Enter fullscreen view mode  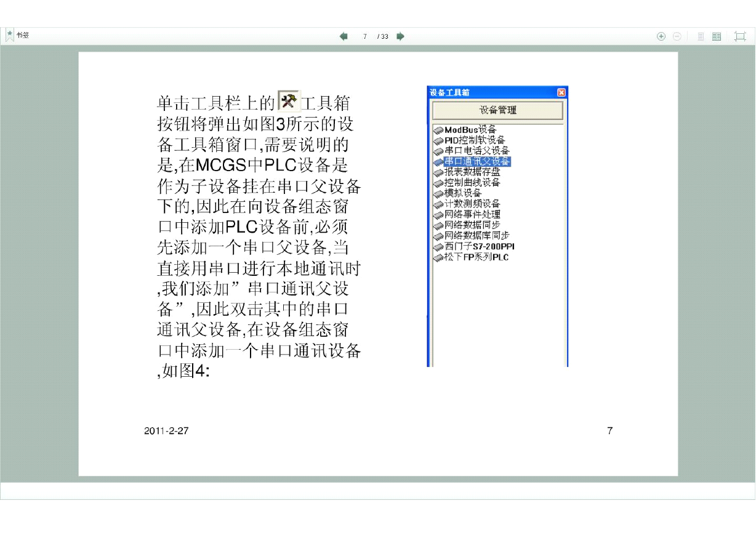click(x=740, y=36)
